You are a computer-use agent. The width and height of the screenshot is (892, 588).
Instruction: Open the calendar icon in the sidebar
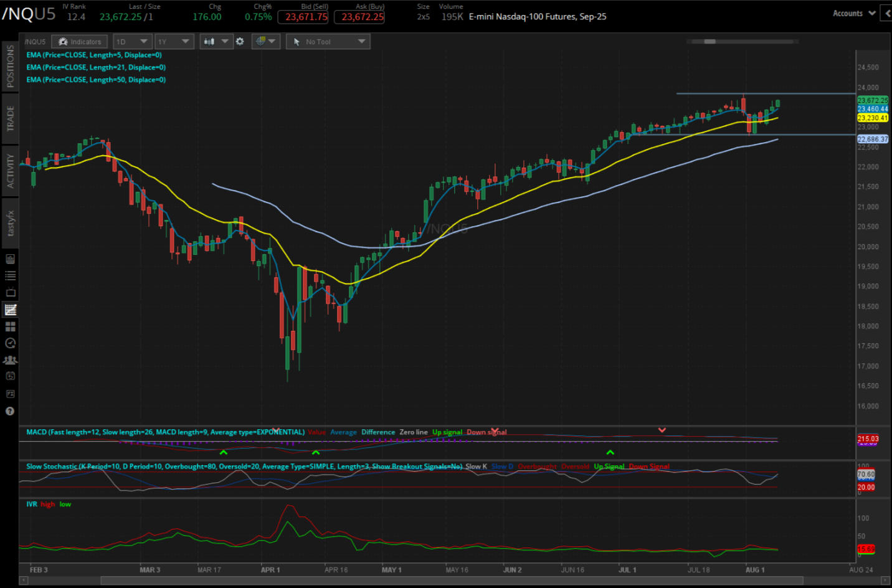(x=10, y=376)
